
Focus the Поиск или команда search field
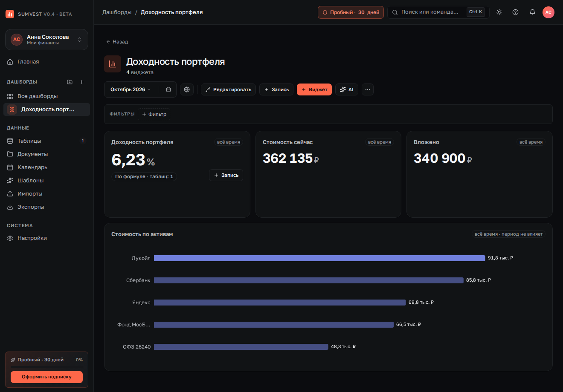[438, 12]
